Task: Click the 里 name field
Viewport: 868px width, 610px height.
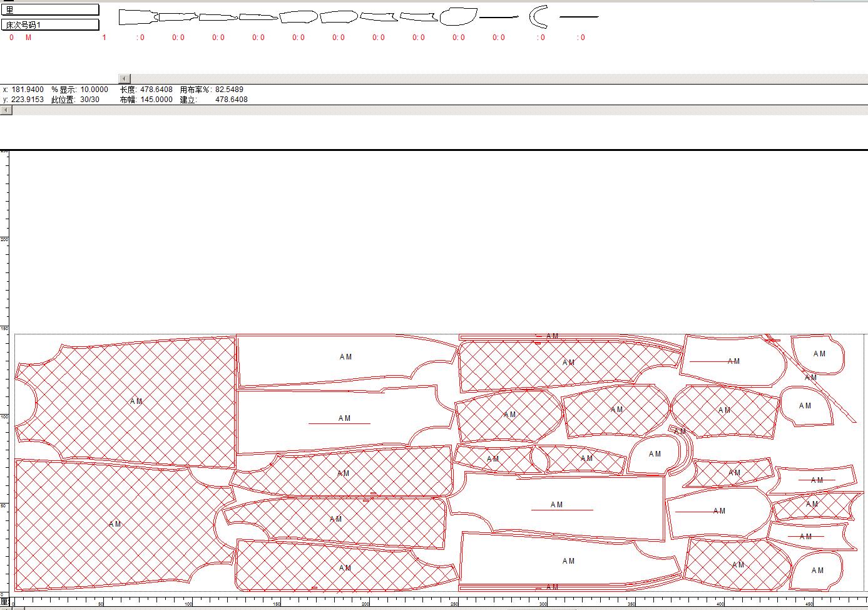Action: (x=50, y=9)
